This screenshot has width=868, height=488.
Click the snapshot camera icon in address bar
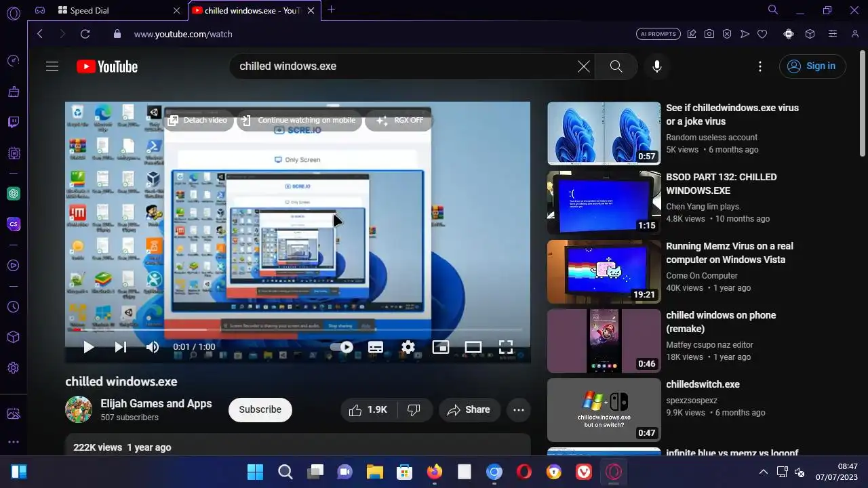pyautogui.click(x=709, y=34)
